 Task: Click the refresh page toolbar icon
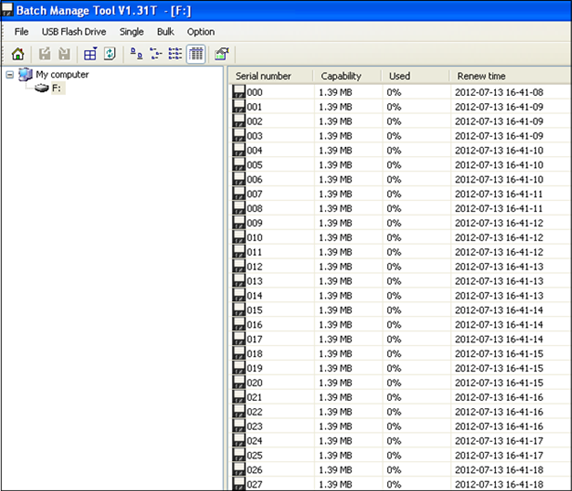pos(109,54)
